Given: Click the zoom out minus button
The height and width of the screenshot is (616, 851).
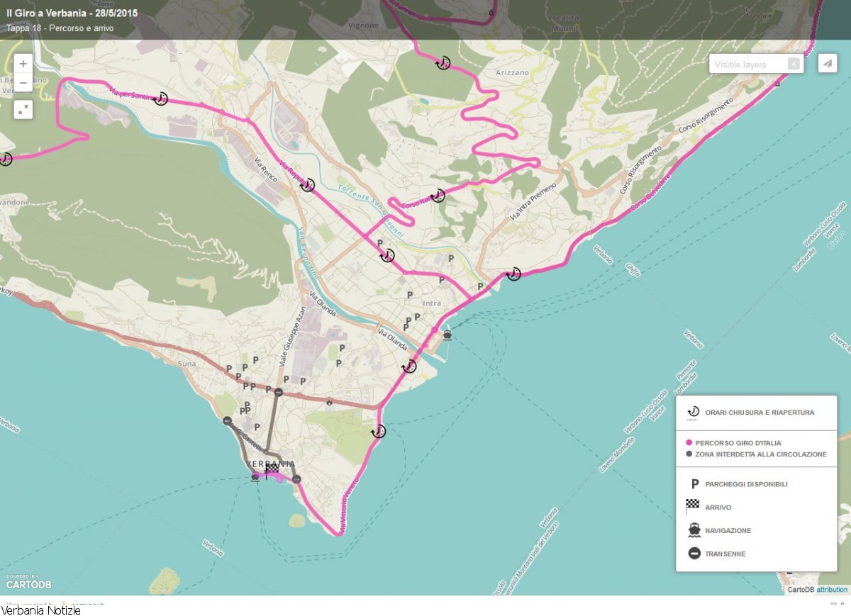Looking at the screenshot, I should pos(23,82).
